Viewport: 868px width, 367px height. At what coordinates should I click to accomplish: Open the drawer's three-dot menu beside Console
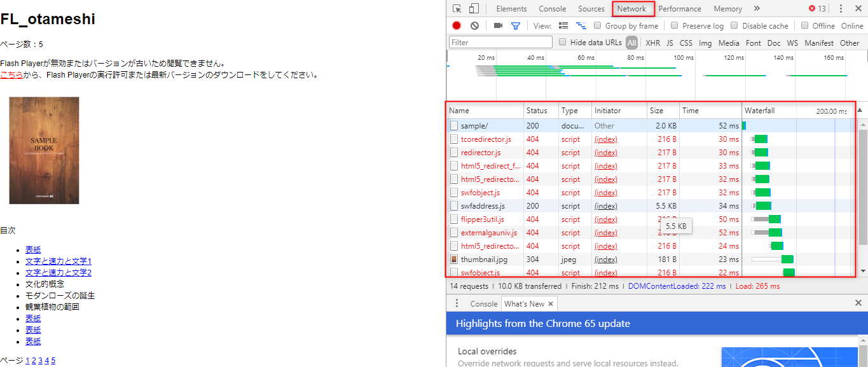pos(457,303)
